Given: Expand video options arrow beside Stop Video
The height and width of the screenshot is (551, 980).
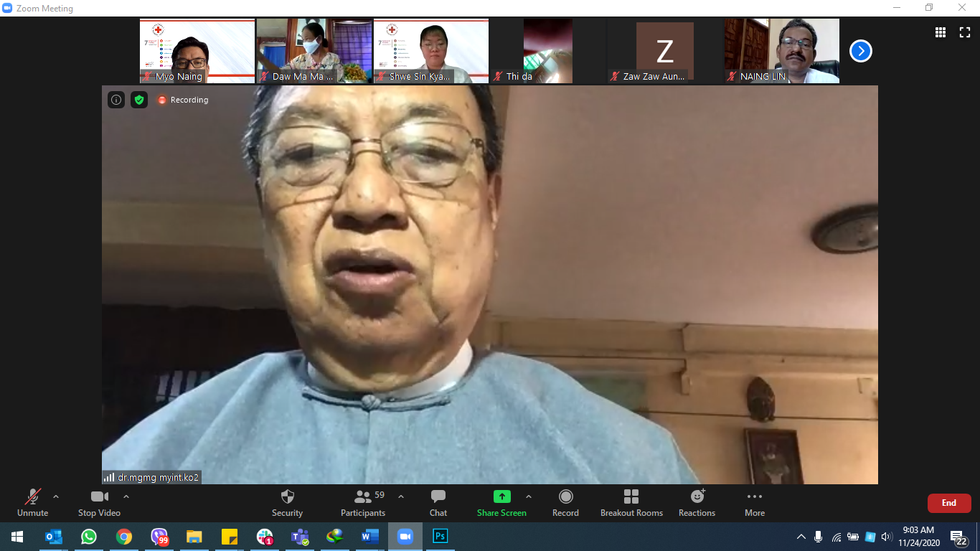Looking at the screenshot, I should (x=126, y=496).
